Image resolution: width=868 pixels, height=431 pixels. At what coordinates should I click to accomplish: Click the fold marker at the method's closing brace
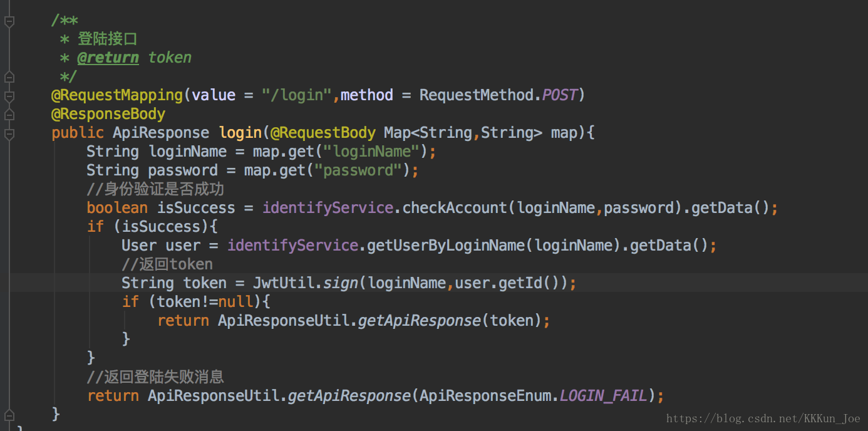pos(9,415)
